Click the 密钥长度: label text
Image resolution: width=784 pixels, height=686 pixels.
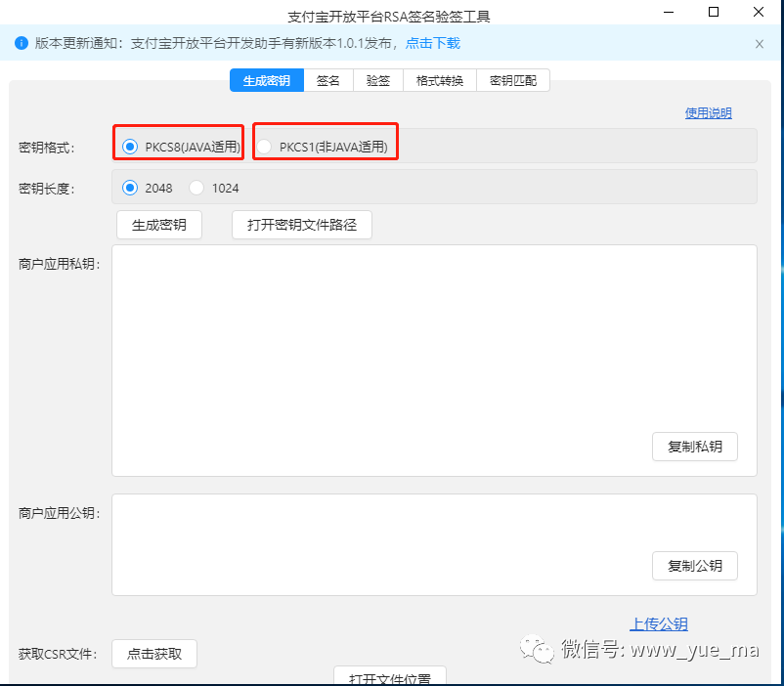(47, 189)
